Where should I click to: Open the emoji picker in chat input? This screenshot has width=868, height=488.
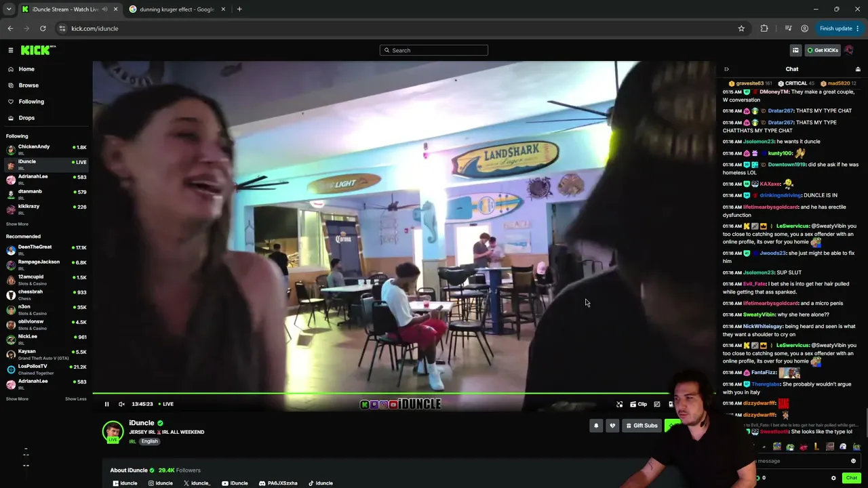point(853,461)
